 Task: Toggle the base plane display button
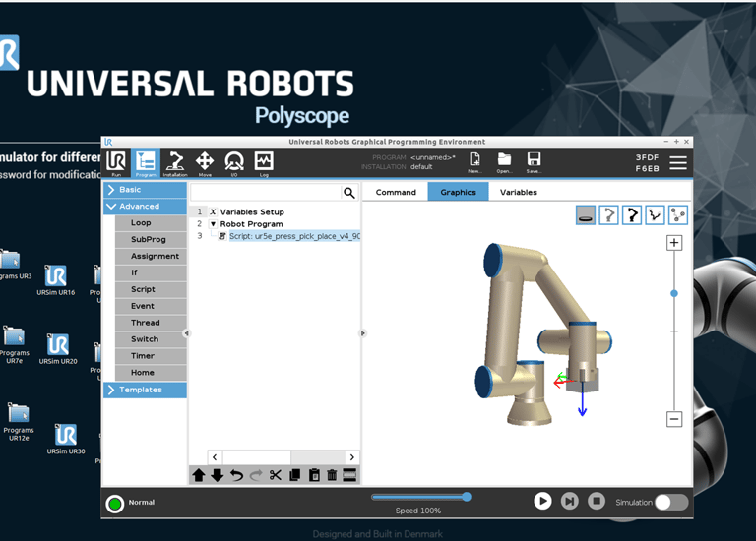click(586, 214)
